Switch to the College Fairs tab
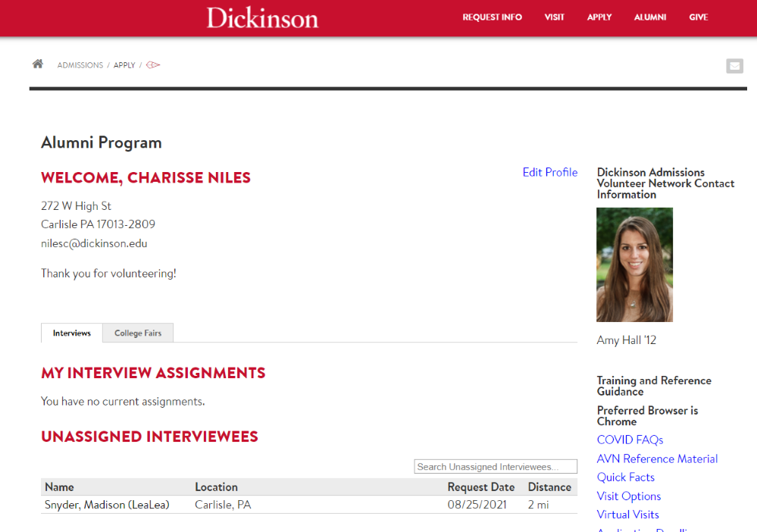Image resolution: width=757 pixels, height=532 pixels. (138, 333)
